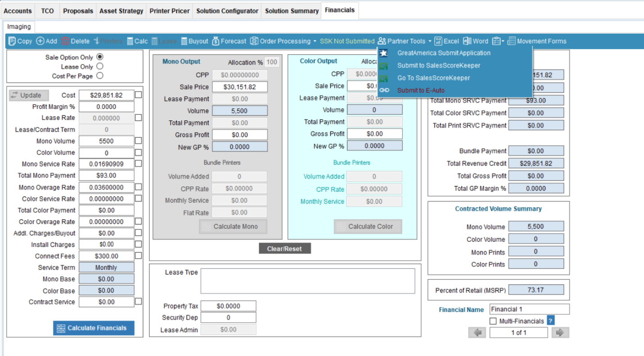Image resolution: width=644 pixels, height=356 pixels.
Task: Open the Forecast money bag icon
Action: click(215, 41)
